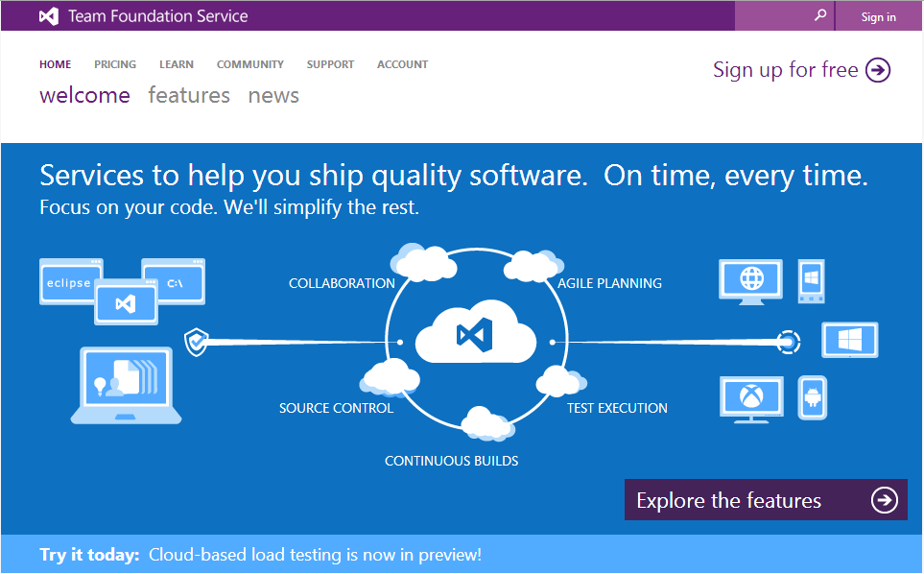Click the Sign in button

[878, 16]
